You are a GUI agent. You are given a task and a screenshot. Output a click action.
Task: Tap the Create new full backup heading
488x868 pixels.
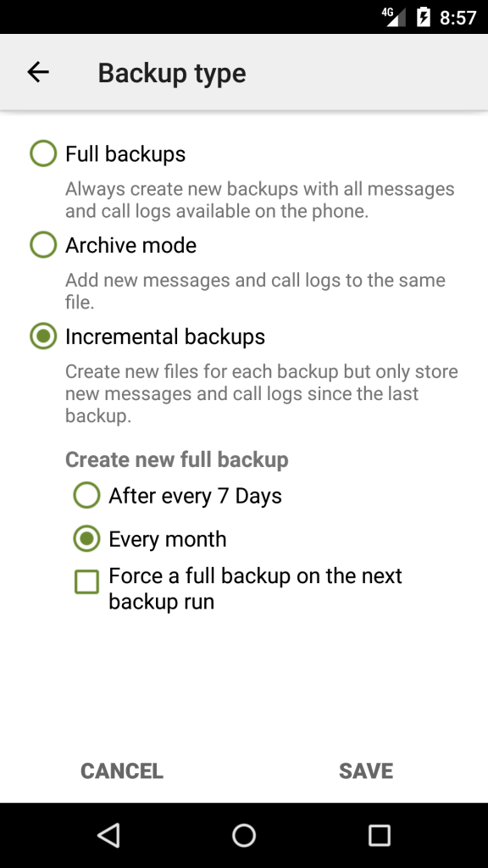click(x=176, y=459)
